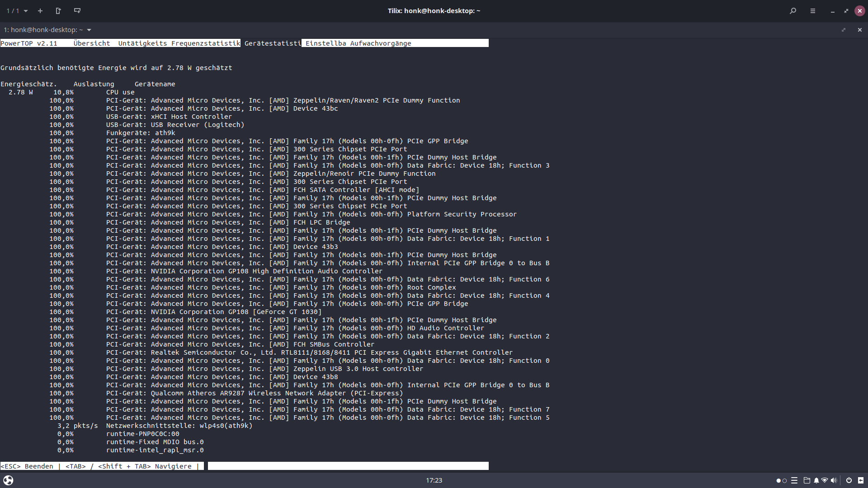
Task: Select the Gerätestatisti tab
Action: click(273, 43)
